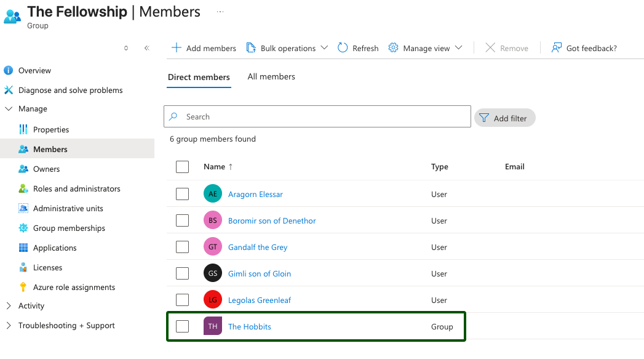Screen dimensions: 644x359
Task: Click the BS avatar for Boromir
Action: point(213,220)
